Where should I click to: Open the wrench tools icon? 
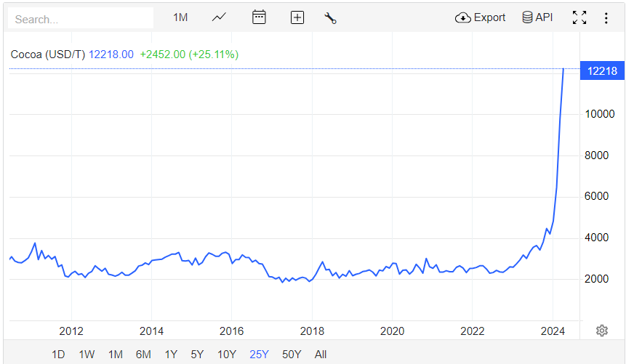[x=330, y=18]
